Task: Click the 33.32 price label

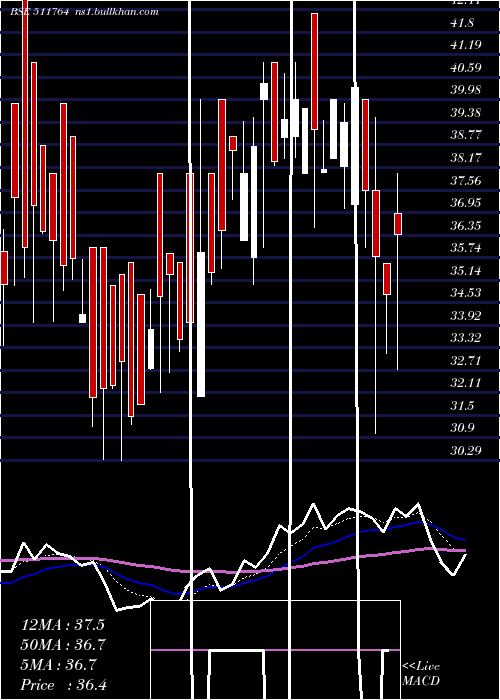Action: click(x=466, y=338)
